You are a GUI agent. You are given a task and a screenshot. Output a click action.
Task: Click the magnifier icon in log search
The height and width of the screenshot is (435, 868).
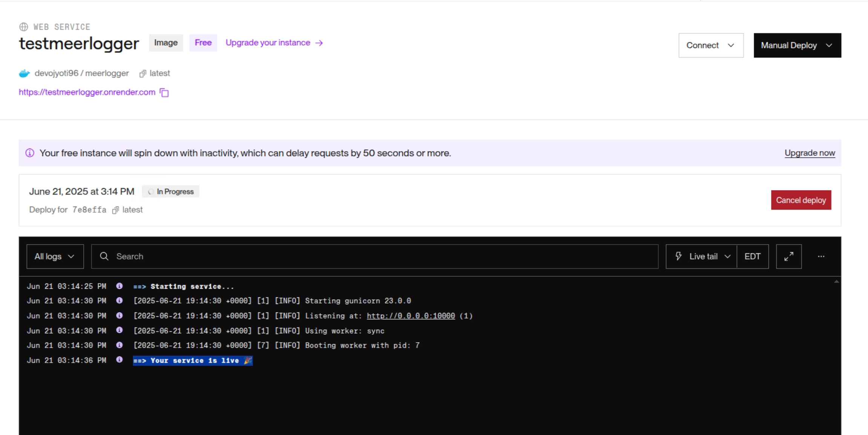[104, 256]
